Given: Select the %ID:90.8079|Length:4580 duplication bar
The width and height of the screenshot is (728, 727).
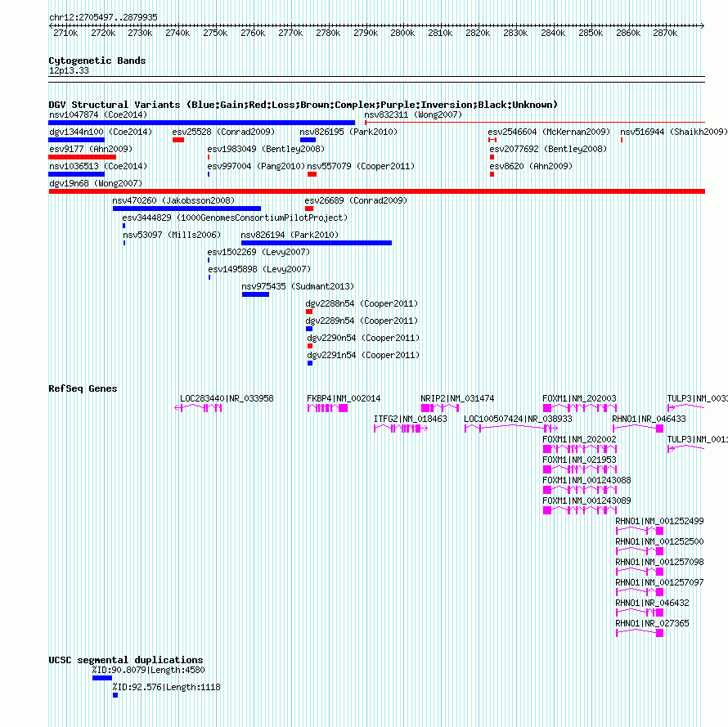Looking at the screenshot, I should 102,678.
